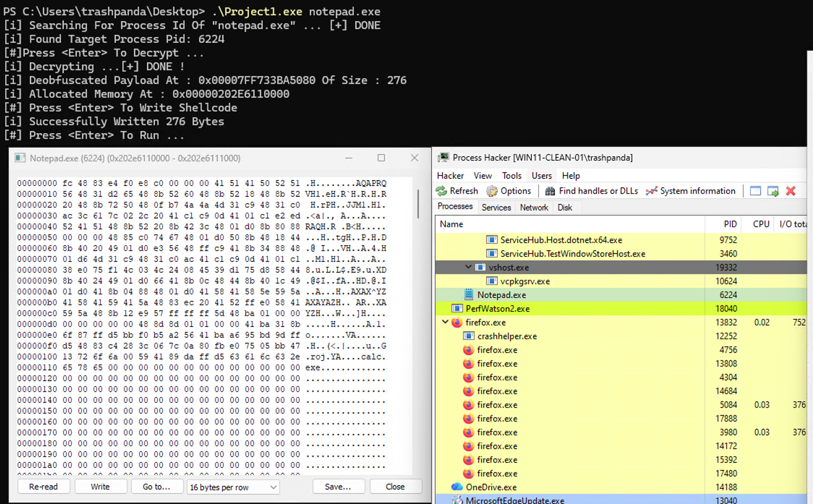The width and height of the screenshot is (813, 504).
Task: Select firefox.exe row with PID 15392
Action: tap(621, 460)
